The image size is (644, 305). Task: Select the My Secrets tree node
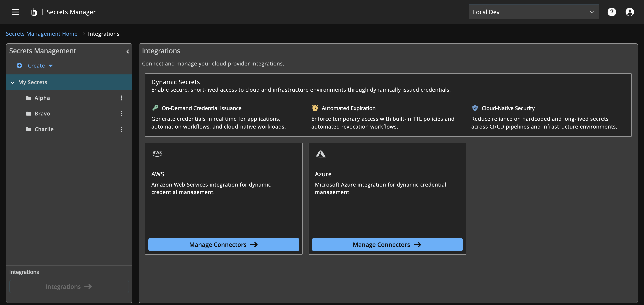[69, 82]
